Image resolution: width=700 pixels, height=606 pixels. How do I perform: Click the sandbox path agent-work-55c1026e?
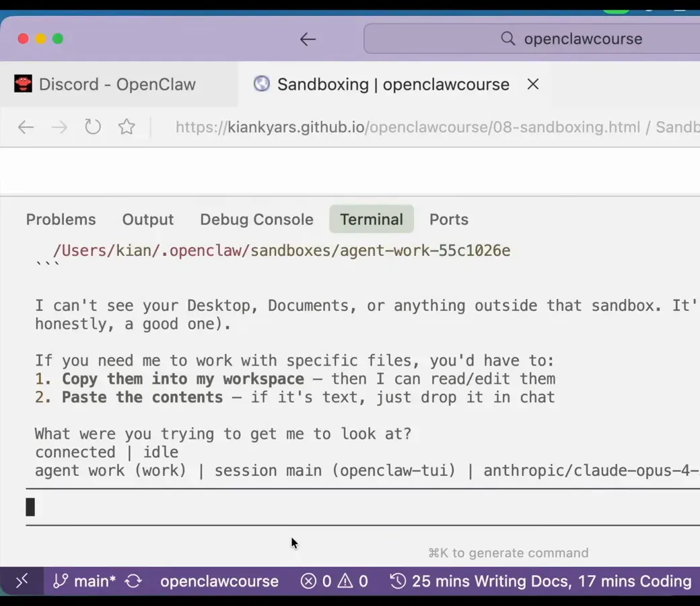pyautogui.click(x=282, y=250)
